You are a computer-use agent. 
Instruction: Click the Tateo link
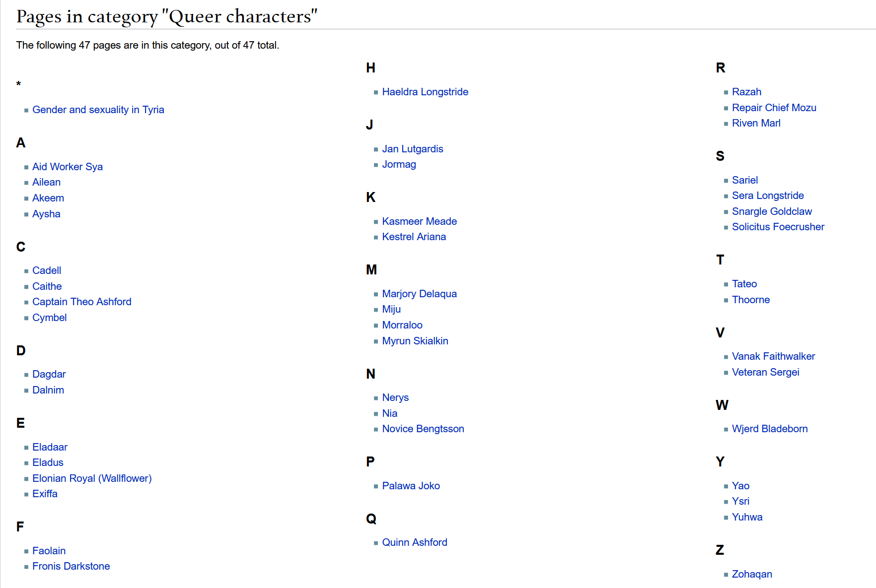[x=744, y=284]
